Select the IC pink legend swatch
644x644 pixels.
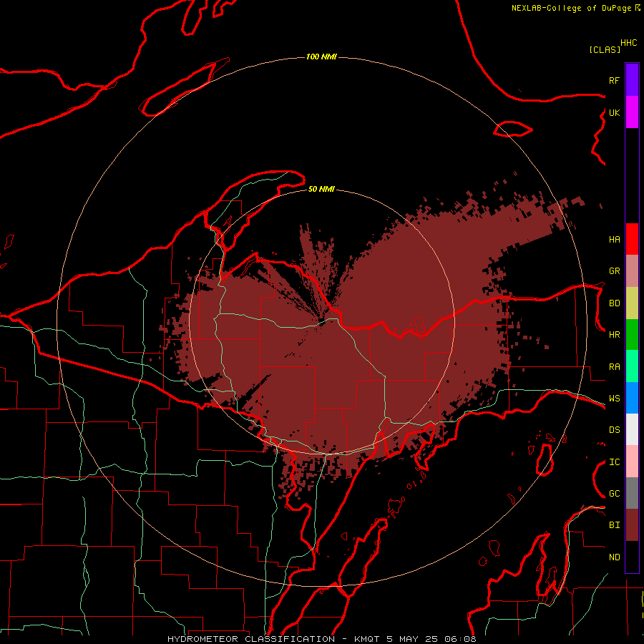pyautogui.click(x=632, y=462)
